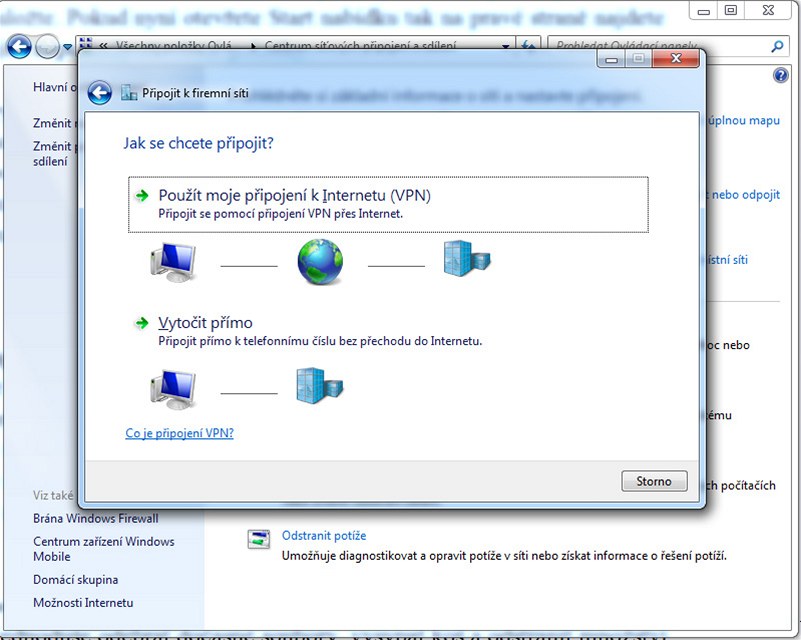Click the computer icon in the VPN diagram
The width and height of the screenshot is (801, 640).
(x=172, y=263)
